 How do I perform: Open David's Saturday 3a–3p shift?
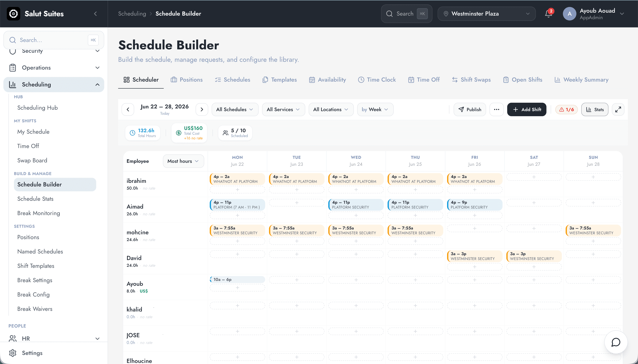534,256
